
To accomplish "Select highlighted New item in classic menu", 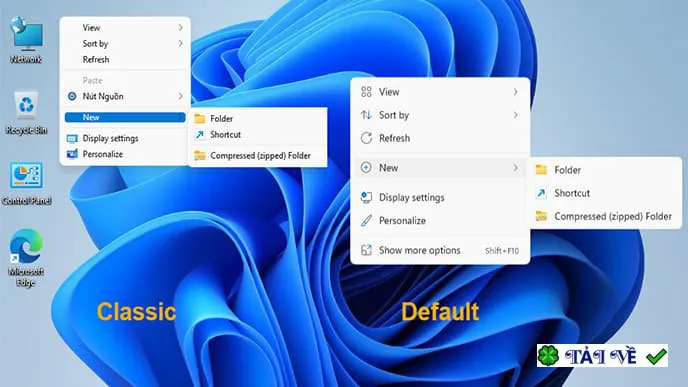I will (x=125, y=117).
